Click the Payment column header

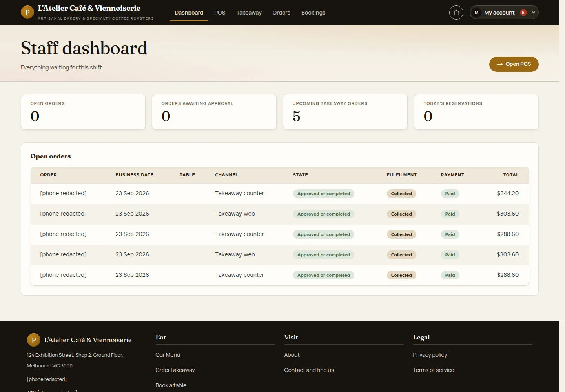[452, 175]
